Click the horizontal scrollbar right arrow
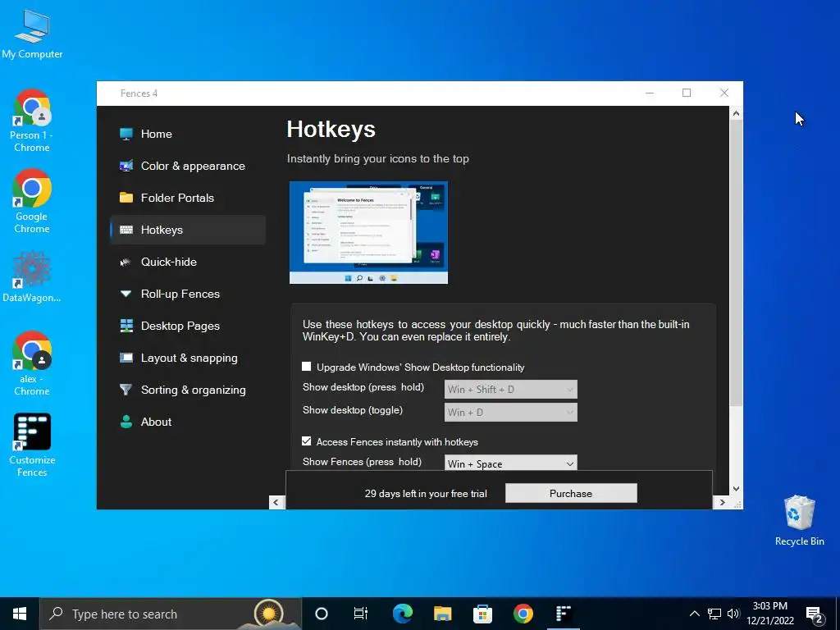Viewport: 840px width, 630px height. [722, 503]
